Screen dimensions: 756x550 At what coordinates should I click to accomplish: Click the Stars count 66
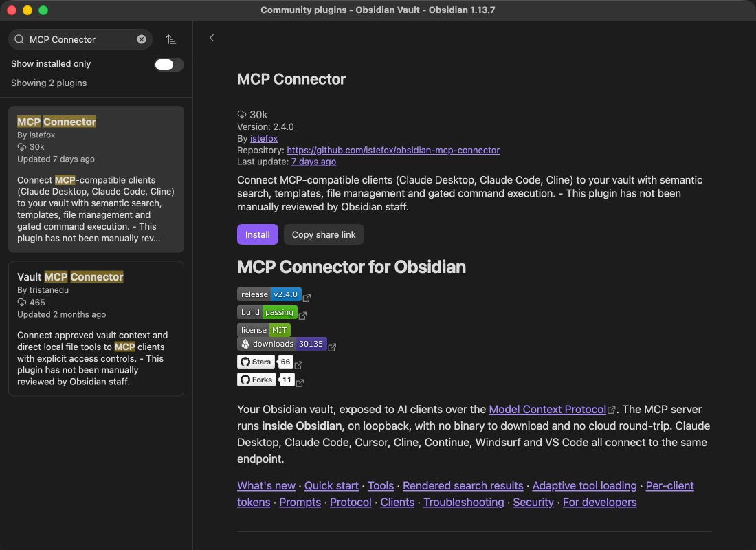click(285, 362)
